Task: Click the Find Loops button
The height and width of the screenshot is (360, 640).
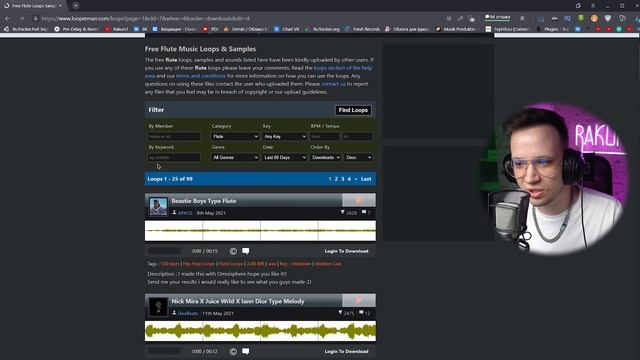Action: 353,110
